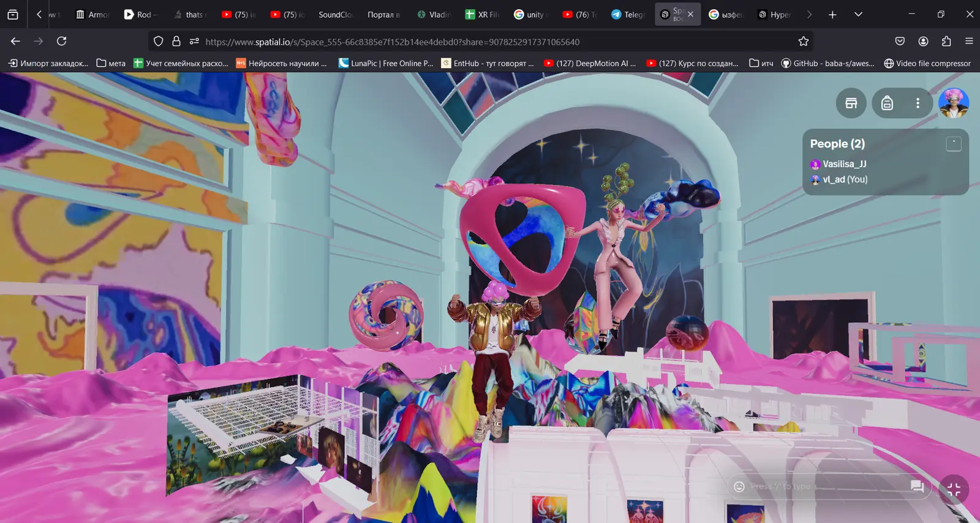Open Video file compressor bookmark

tap(927, 63)
